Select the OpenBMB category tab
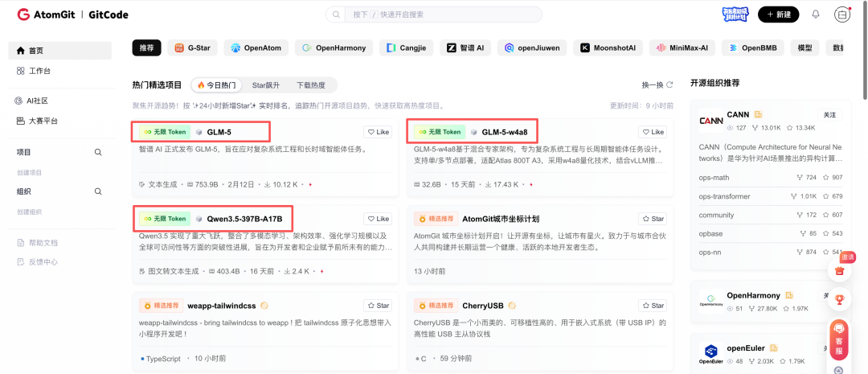868x374 pixels. tap(753, 47)
